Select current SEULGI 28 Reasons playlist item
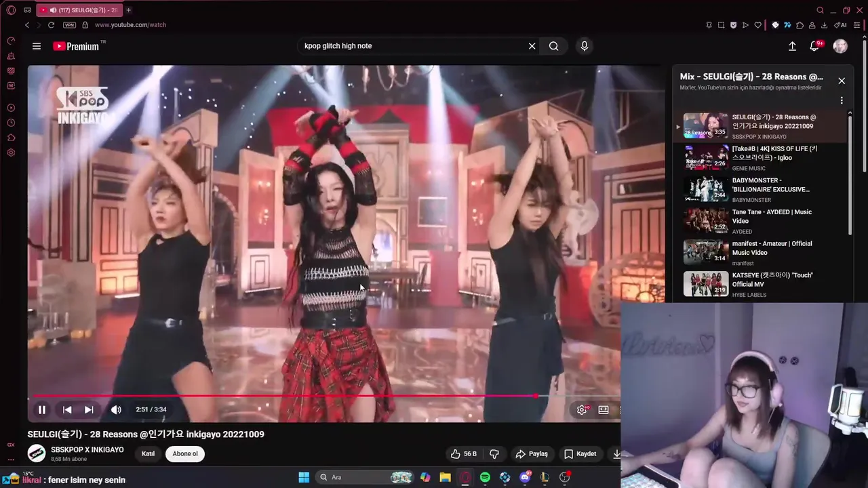Viewport: 868px width, 488px height. click(759, 126)
